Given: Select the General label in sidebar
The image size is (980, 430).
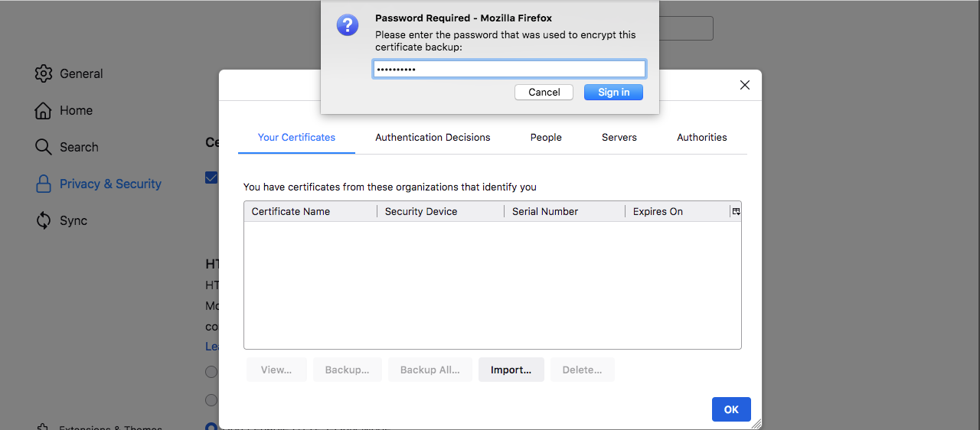Looking at the screenshot, I should point(81,73).
